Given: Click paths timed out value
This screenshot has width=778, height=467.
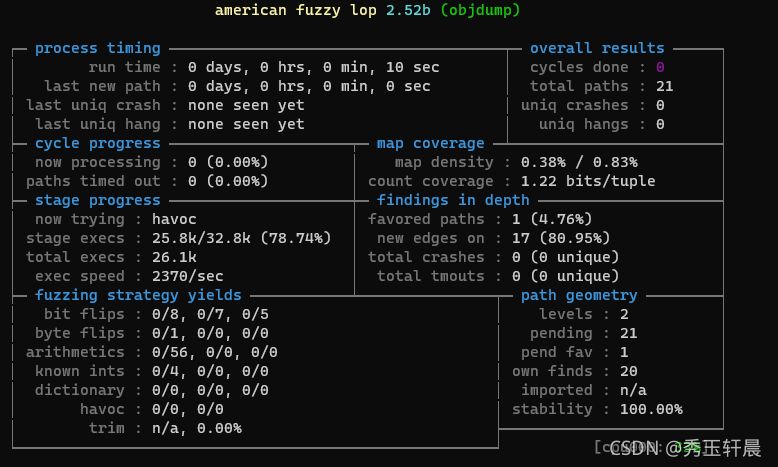Looking at the screenshot, I should click(228, 181).
